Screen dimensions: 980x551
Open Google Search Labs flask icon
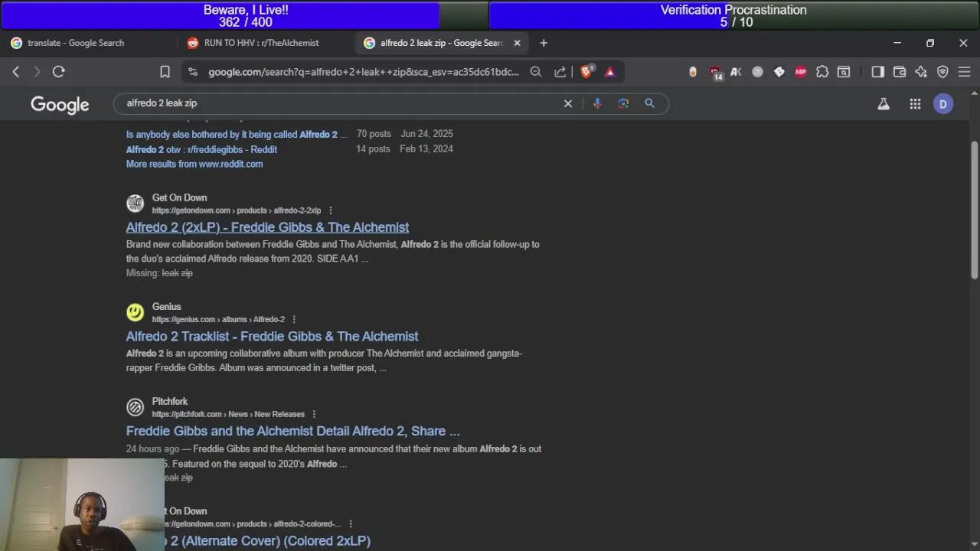[884, 104]
